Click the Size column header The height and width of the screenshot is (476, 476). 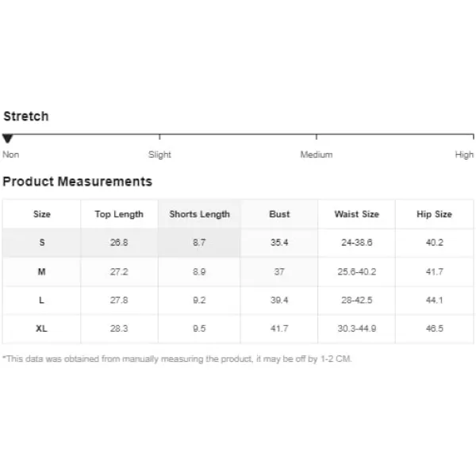pyautogui.click(x=42, y=214)
